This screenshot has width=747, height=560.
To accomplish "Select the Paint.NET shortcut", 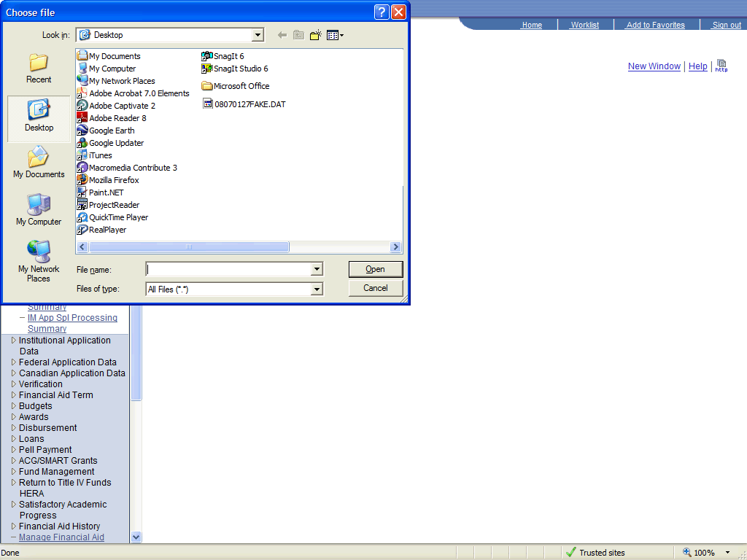I will (x=101, y=192).
